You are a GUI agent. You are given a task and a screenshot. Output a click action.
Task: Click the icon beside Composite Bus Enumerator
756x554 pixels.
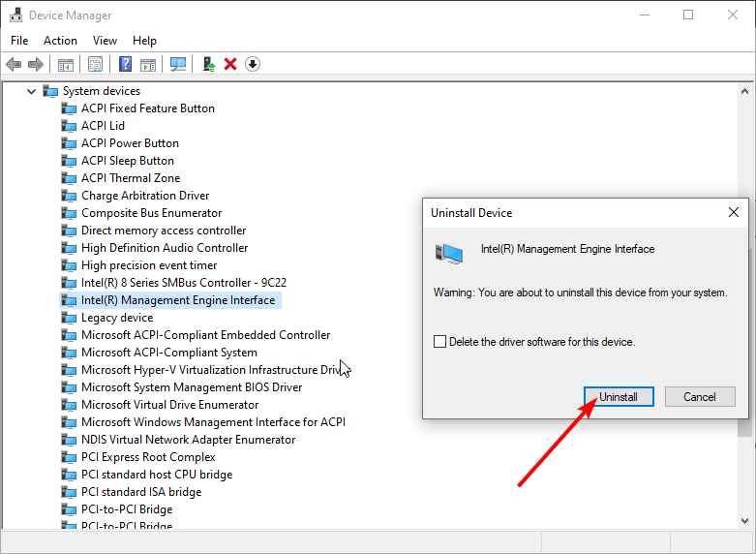(x=69, y=213)
